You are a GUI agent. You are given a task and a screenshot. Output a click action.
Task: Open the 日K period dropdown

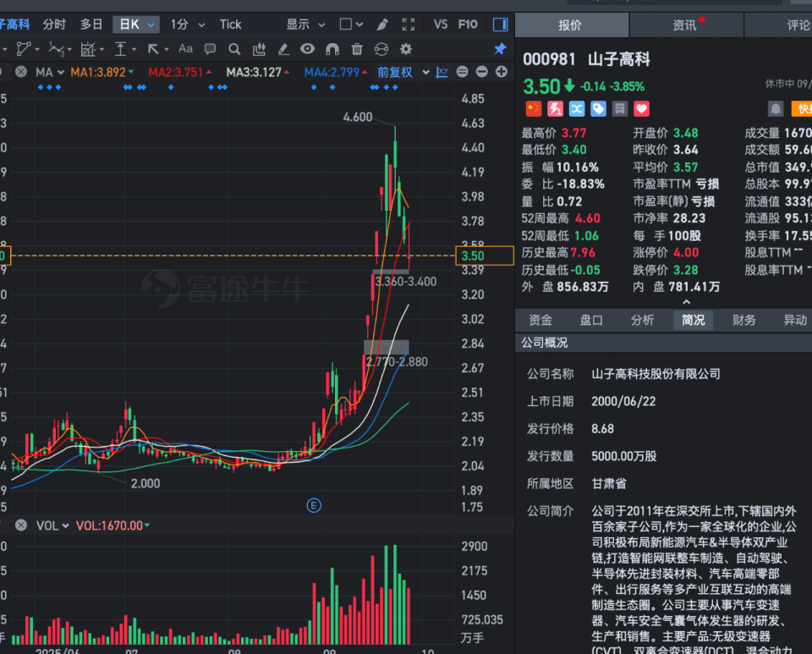coord(135,25)
